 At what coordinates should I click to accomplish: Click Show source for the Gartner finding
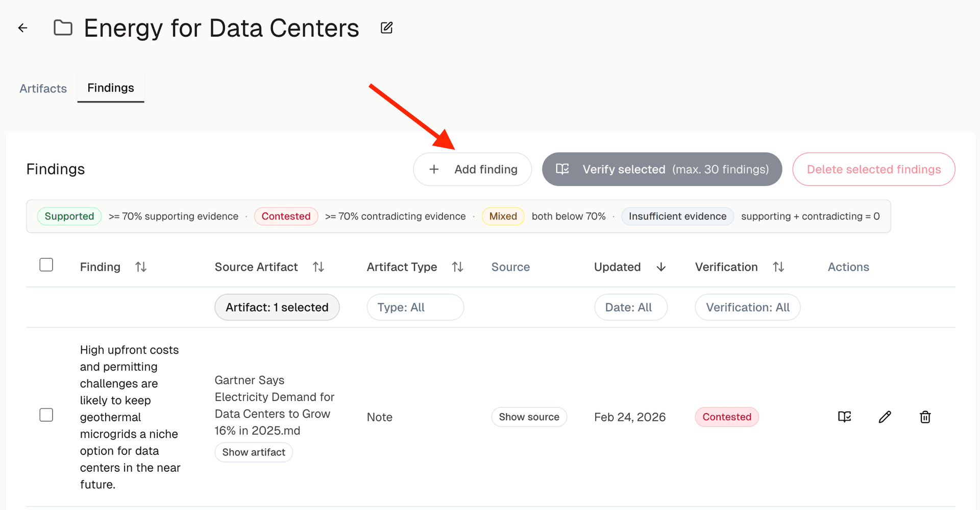[x=529, y=417]
